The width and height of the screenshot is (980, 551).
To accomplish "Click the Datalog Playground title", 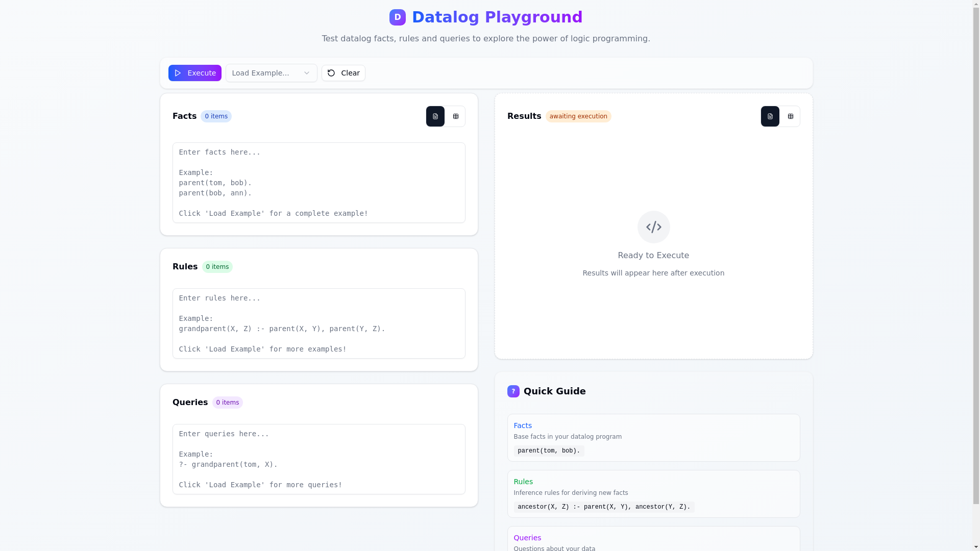I will (x=497, y=17).
